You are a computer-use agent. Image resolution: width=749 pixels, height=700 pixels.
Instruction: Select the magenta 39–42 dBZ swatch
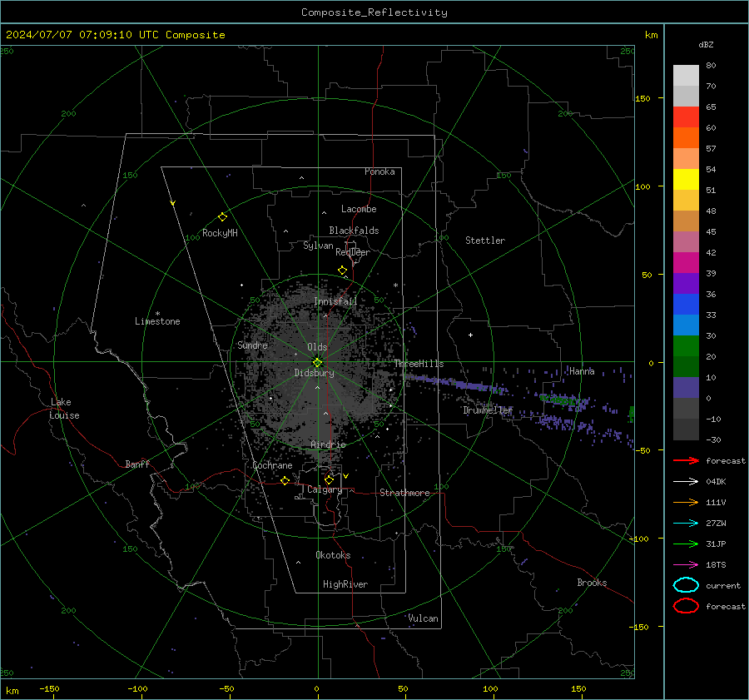pos(686,263)
